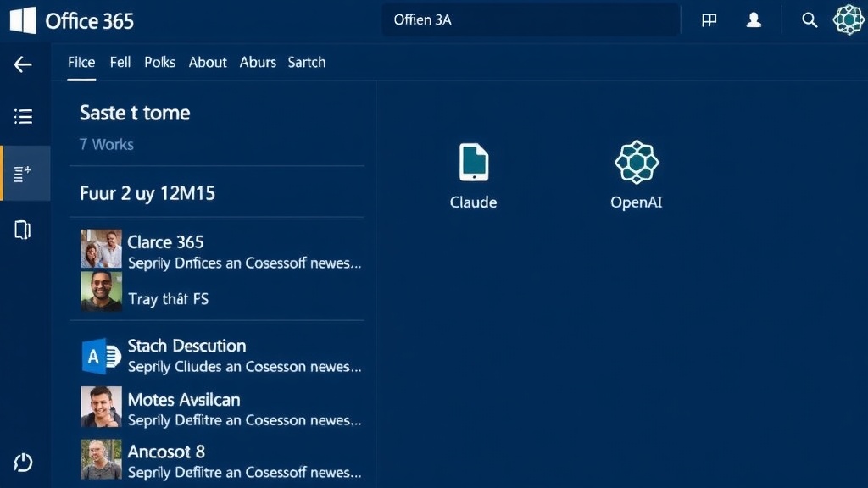Switch to the Sartch tab
868x488 pixels.
click(306, 62)
